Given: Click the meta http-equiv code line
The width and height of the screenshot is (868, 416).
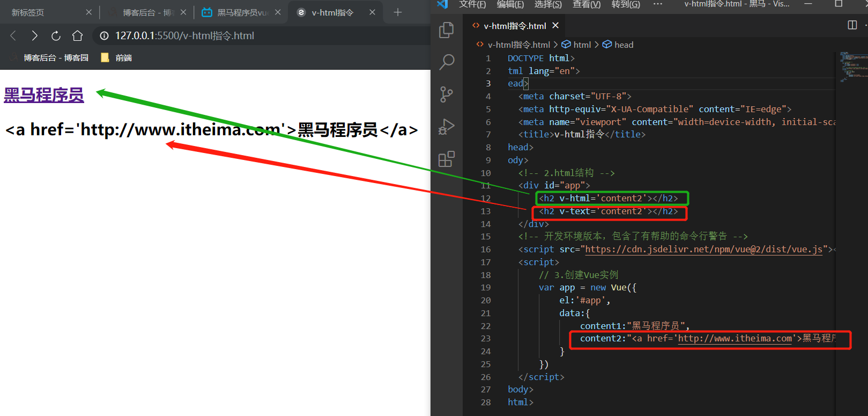Looking at the screenshot, I should 655,109.
